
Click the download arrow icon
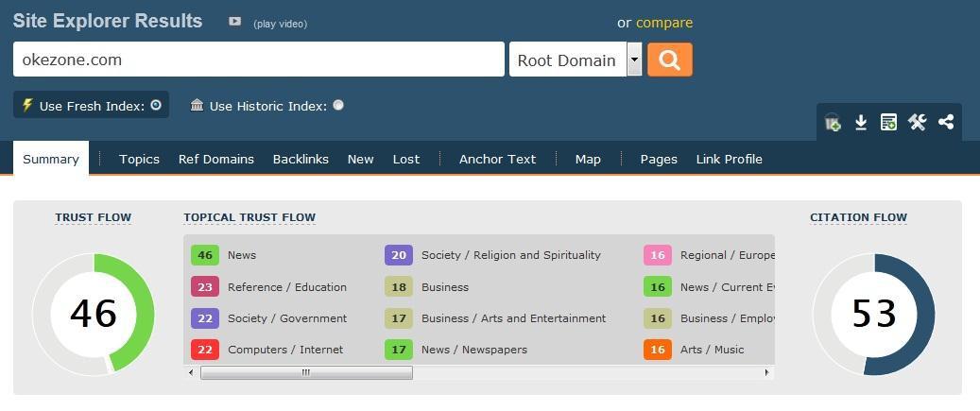[x=861, y=123]
